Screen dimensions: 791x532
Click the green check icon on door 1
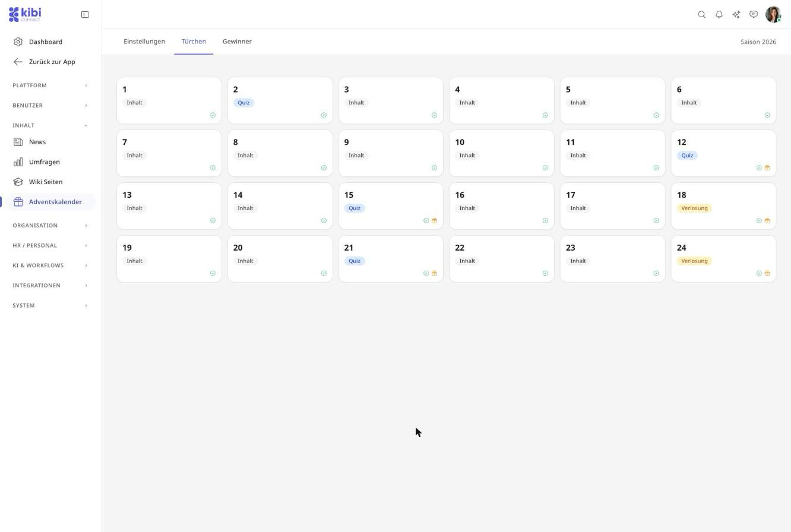coord(213,115)
